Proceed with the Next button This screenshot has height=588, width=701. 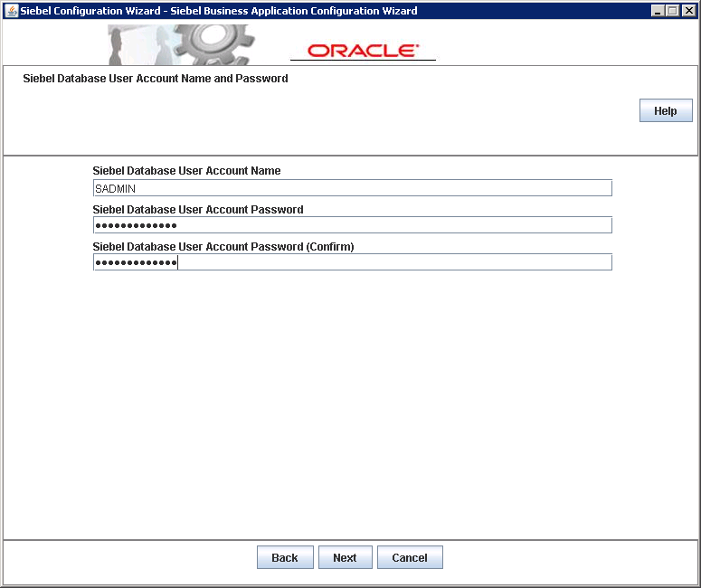345,557
